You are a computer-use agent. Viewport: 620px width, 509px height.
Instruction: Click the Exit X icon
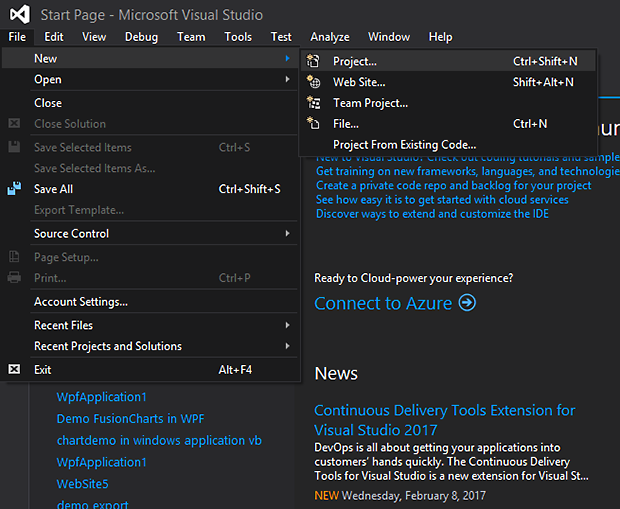[14, 369]
